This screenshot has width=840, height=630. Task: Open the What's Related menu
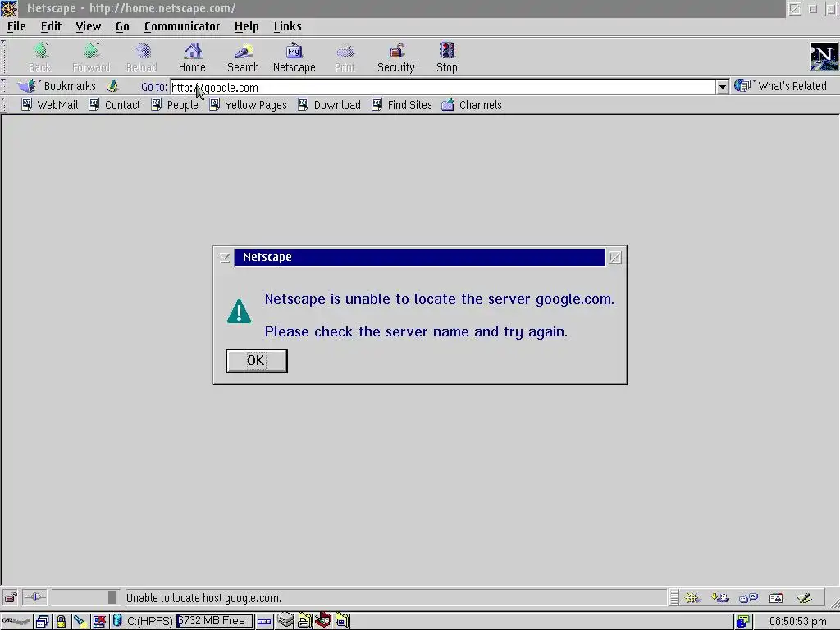tap(781, 85)
